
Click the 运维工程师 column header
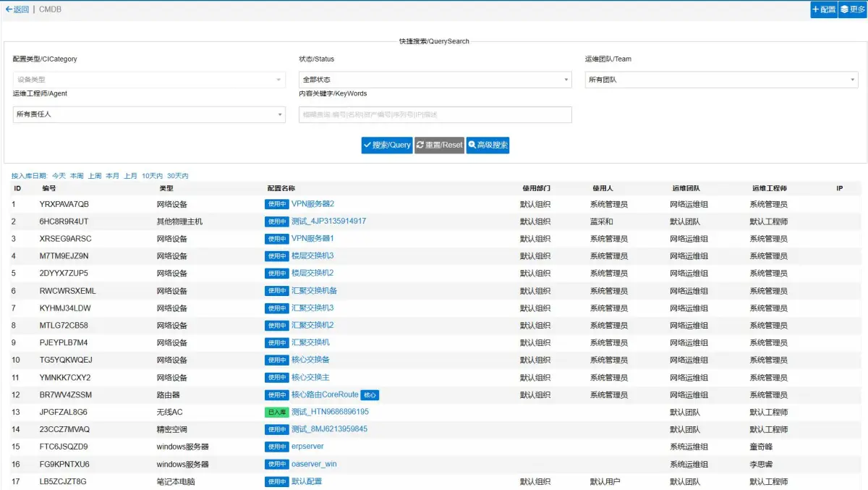pos(769,188)
